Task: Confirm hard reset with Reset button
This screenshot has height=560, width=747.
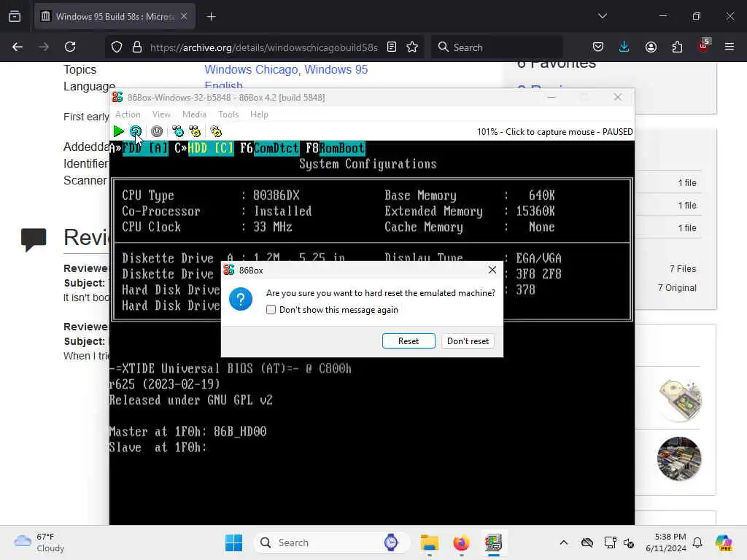Action: click(409, 341)
